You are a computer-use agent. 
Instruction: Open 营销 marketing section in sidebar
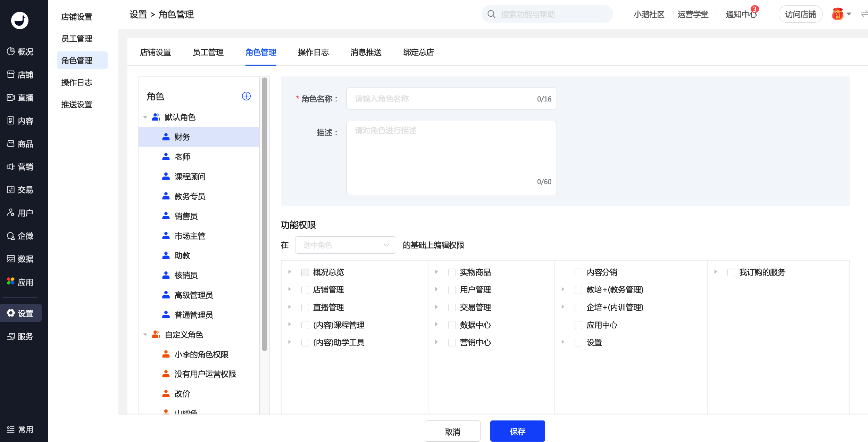click(20, 167)
